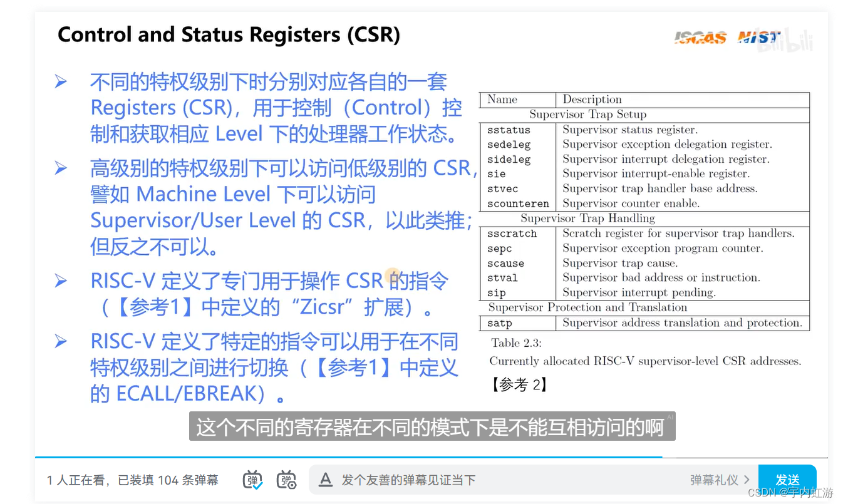This screenshot has height=504, width=843.
Task: Click the sscratch register name
Action: tap(512, 234)
